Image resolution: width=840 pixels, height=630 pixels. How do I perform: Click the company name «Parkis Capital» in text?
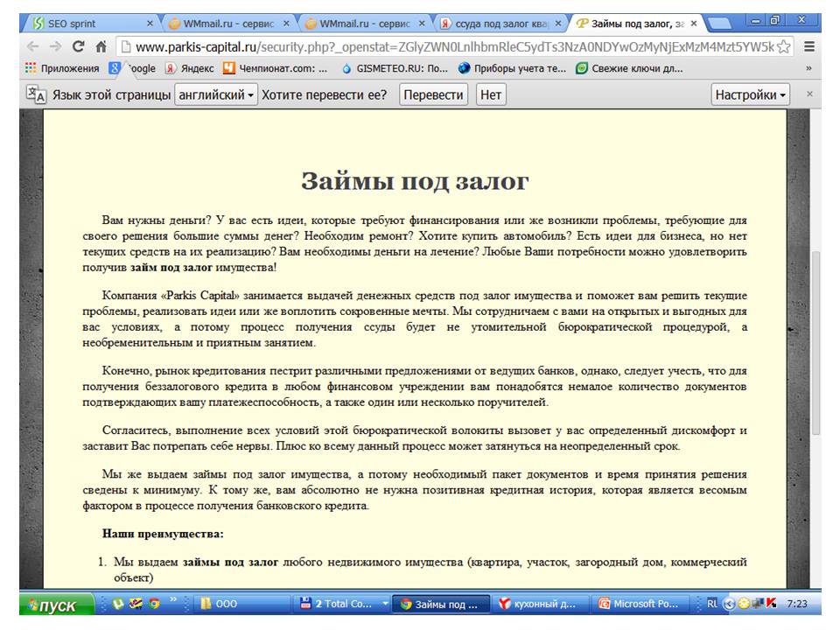(199, 296)
